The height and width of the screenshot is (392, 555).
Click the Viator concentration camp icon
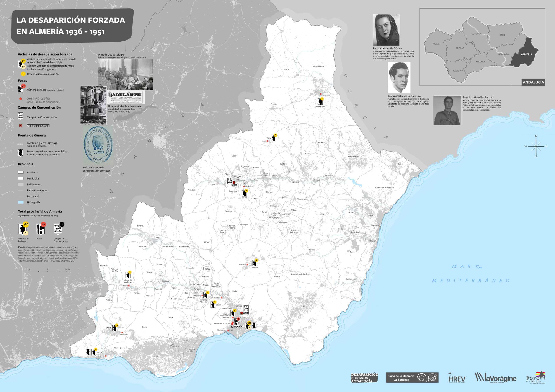[246, 309]
